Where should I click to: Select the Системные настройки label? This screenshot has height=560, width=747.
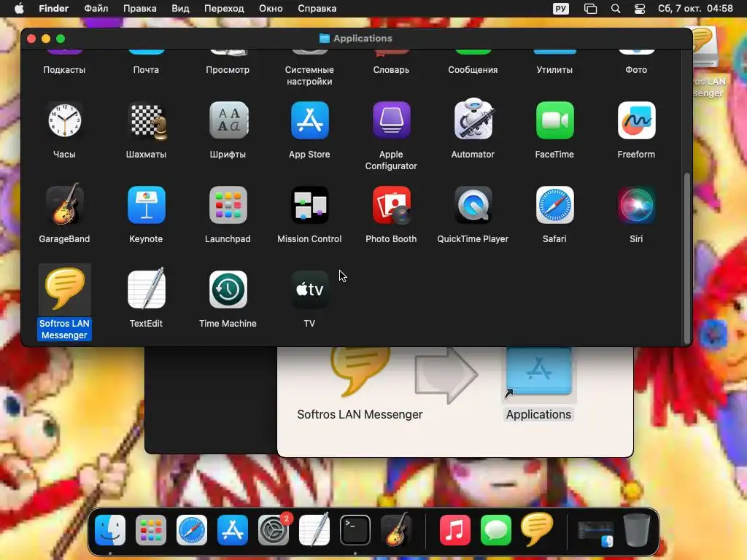pos(309,75)
